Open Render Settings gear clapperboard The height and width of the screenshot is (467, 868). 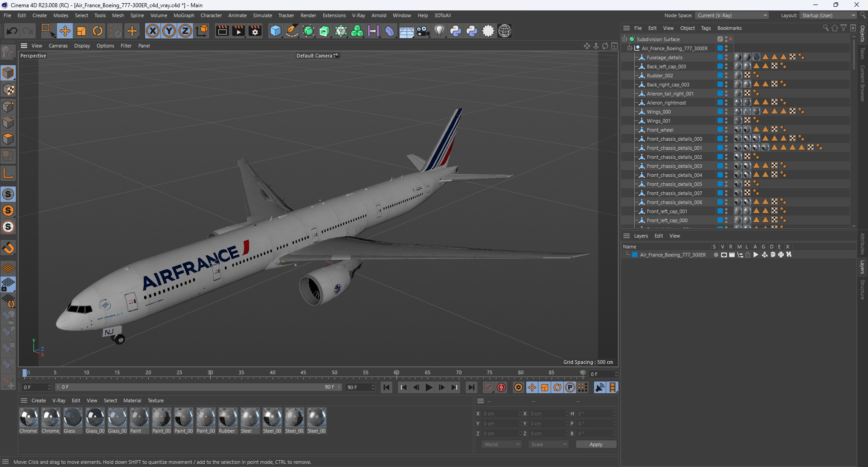click(255, 31)
